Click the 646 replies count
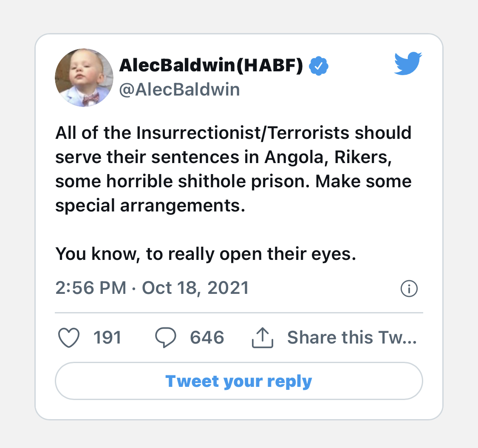The height and width of the screenshot is (448, 478). tap(207, 338)
